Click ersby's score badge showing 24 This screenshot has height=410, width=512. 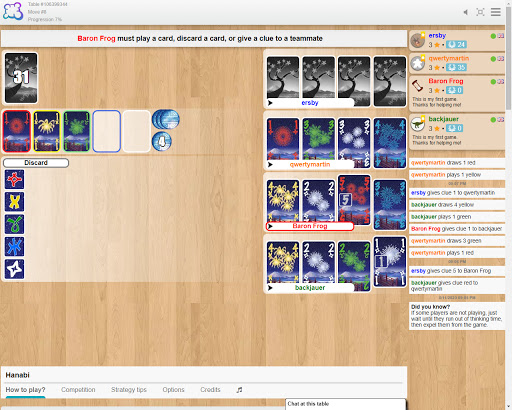coord(456,45)
